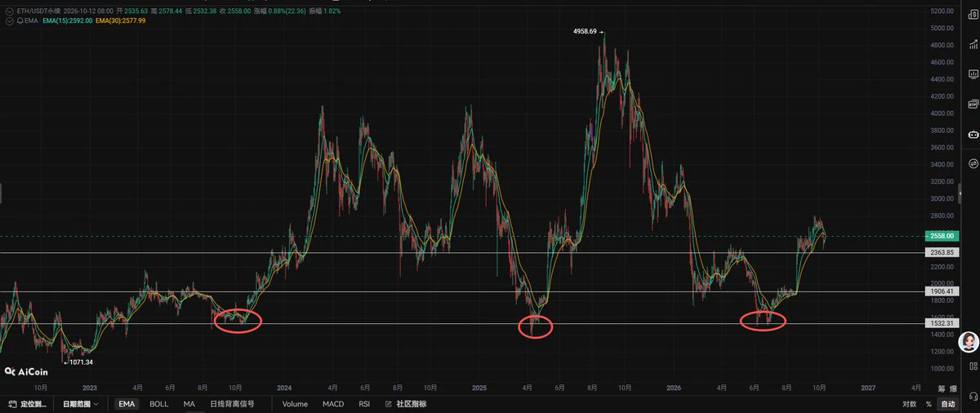Click the swap arrows icon in right sidebar
980x413 pixels.
point(973,163)
